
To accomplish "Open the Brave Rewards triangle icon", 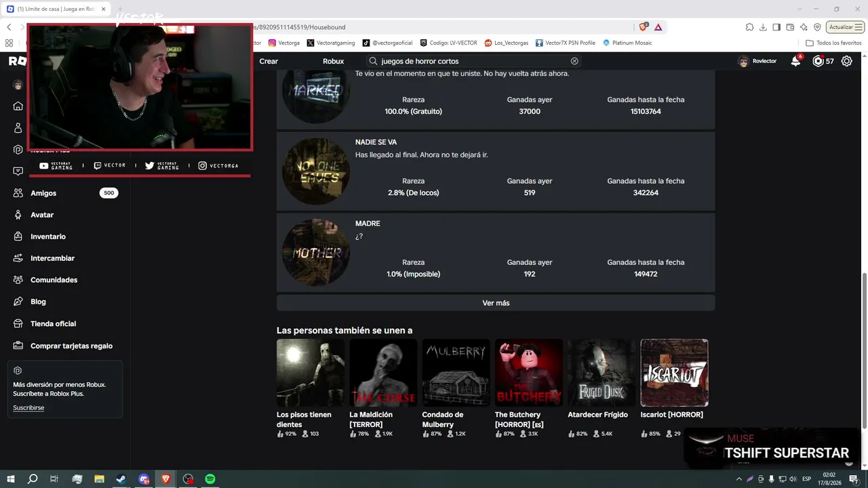I will [x=658, y=27].
